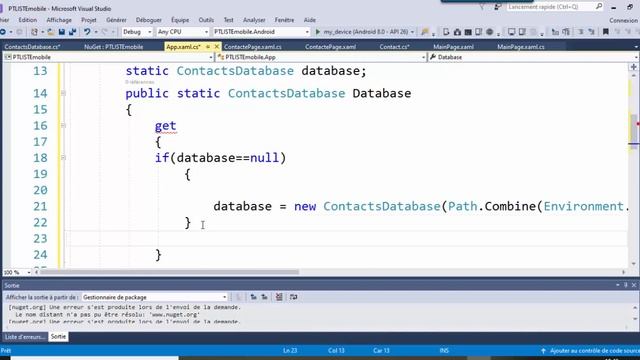Open the Gestionnaire de package output source dropdown
640x360 pixels.
154,298
